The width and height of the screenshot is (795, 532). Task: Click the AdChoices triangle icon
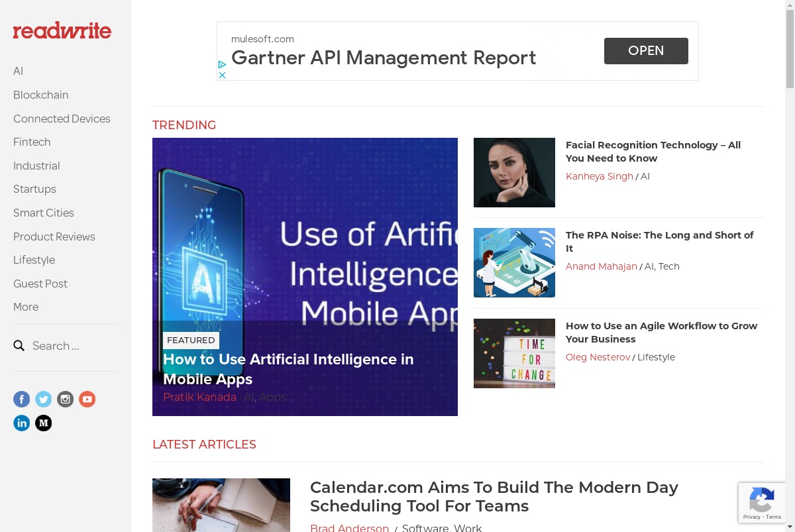tap(223, 64)
